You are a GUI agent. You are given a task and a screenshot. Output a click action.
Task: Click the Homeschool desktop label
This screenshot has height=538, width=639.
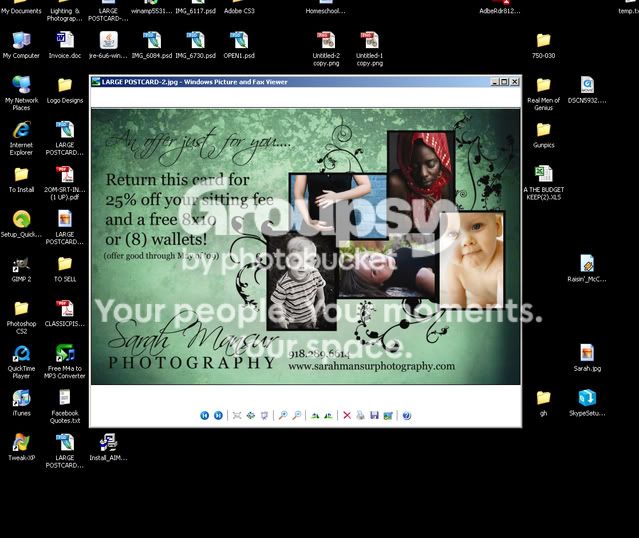click(326, 11)
